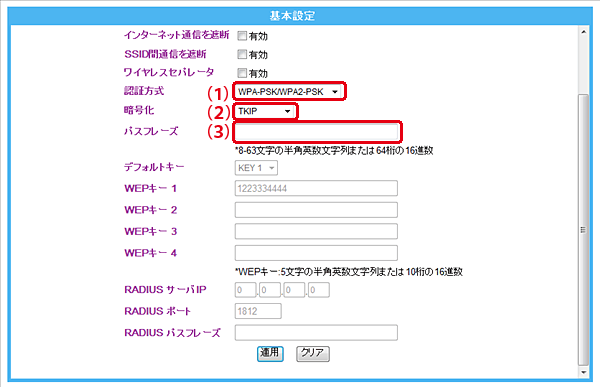This screenshot has width=600, height=387.
Task: Click the third RADIUS サーバIP octet field
Action: [x=294, y=290]
